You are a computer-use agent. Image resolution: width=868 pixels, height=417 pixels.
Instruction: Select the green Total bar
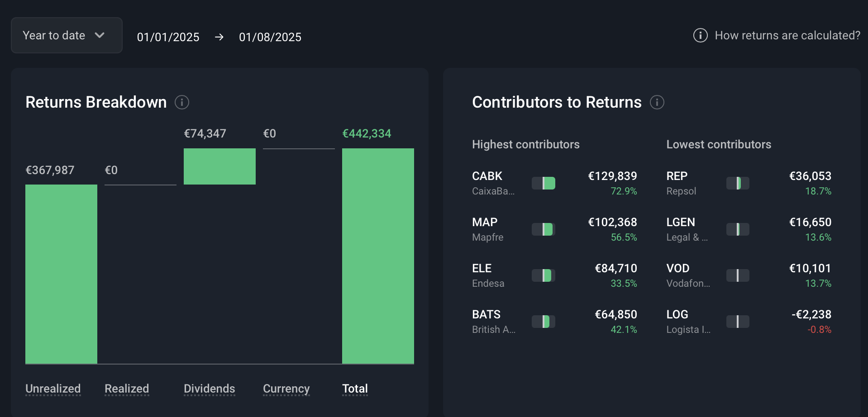(378, 256)
